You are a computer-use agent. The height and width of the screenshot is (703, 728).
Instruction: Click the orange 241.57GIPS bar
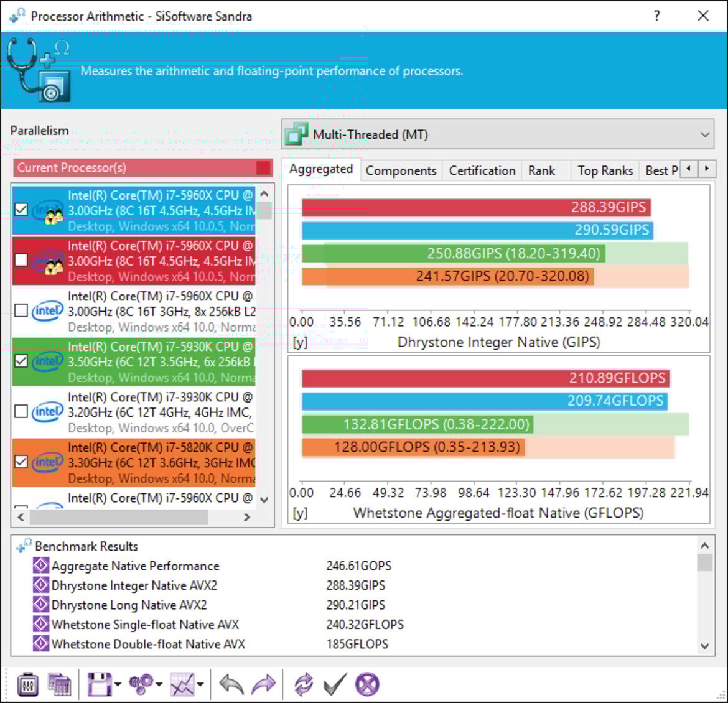pos(447,276)
